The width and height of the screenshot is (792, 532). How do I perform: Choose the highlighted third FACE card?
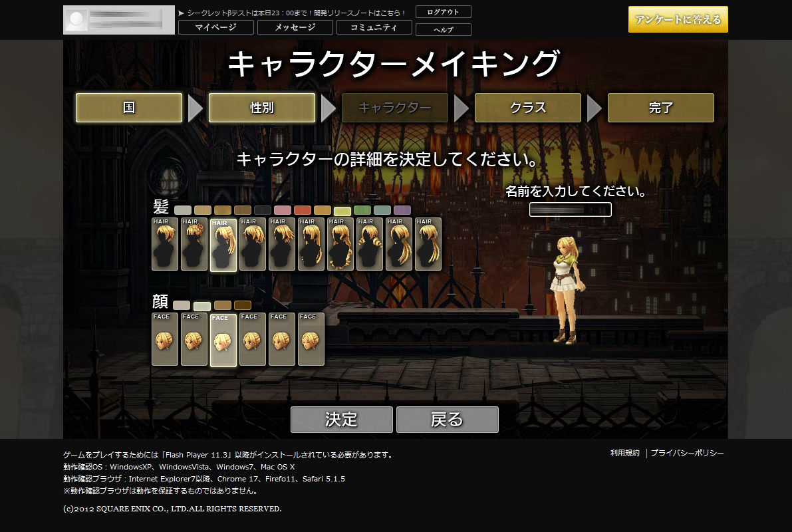coord(223,340)
